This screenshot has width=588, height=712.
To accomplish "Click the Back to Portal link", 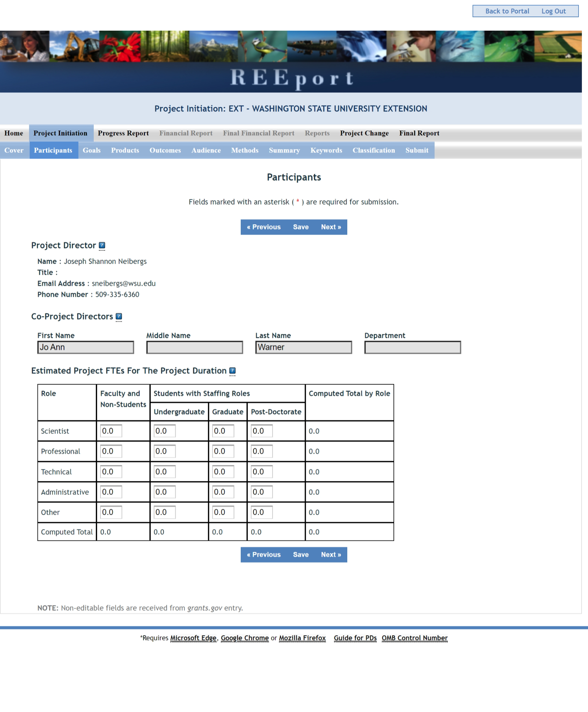I will (x=507, y=11).
